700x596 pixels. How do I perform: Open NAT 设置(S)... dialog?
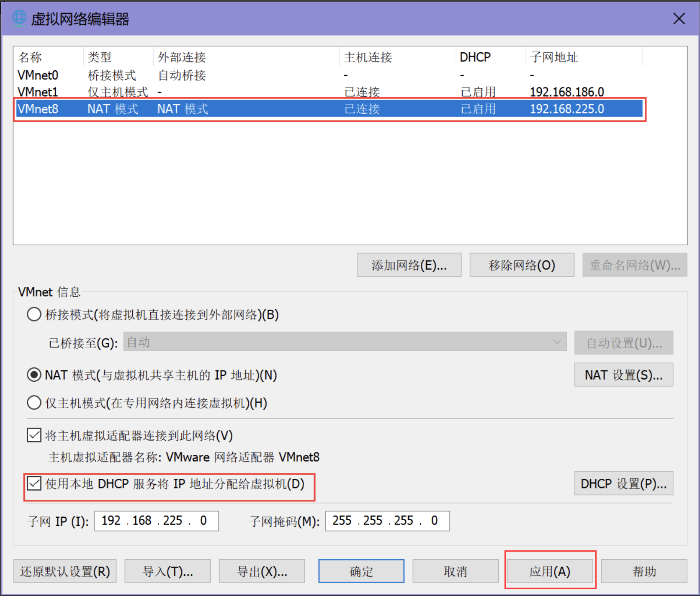(624, 375)
